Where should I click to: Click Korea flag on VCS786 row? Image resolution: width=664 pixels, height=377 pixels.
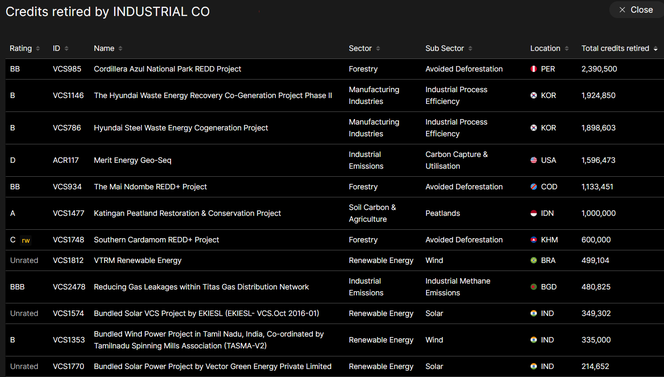pos(534,128)
